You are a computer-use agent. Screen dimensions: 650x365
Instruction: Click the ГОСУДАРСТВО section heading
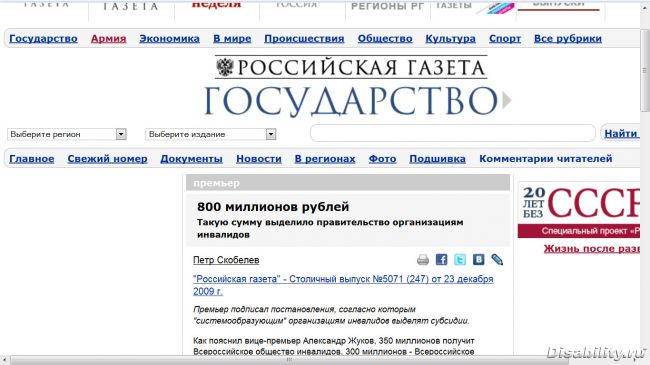coord(351,101)
